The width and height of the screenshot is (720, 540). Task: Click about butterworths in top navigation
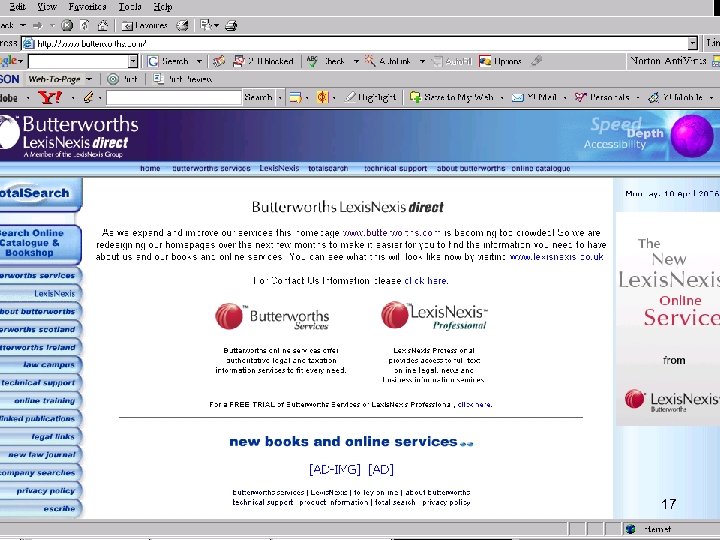[471, 169]
